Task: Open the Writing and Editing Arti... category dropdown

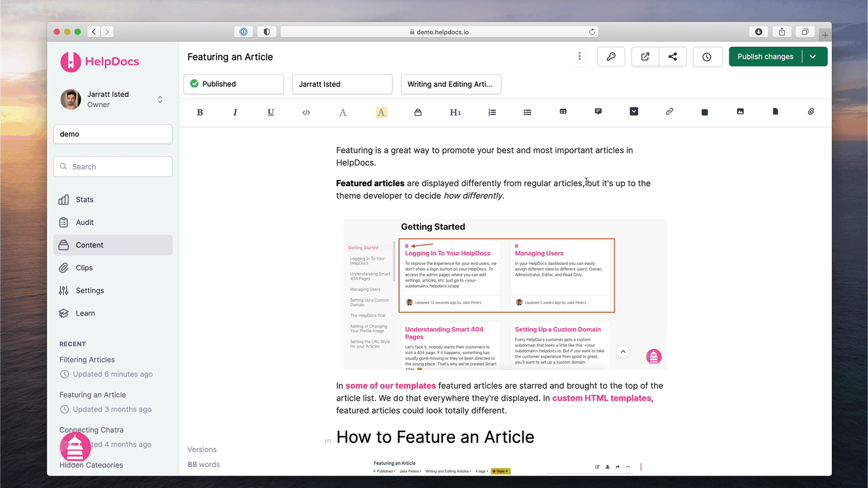Action: (451, 84)
